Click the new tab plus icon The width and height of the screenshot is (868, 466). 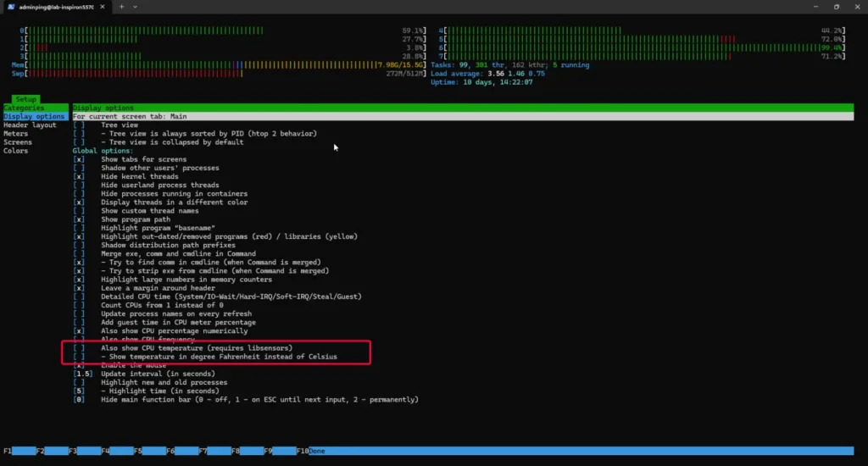click(122, 7)
